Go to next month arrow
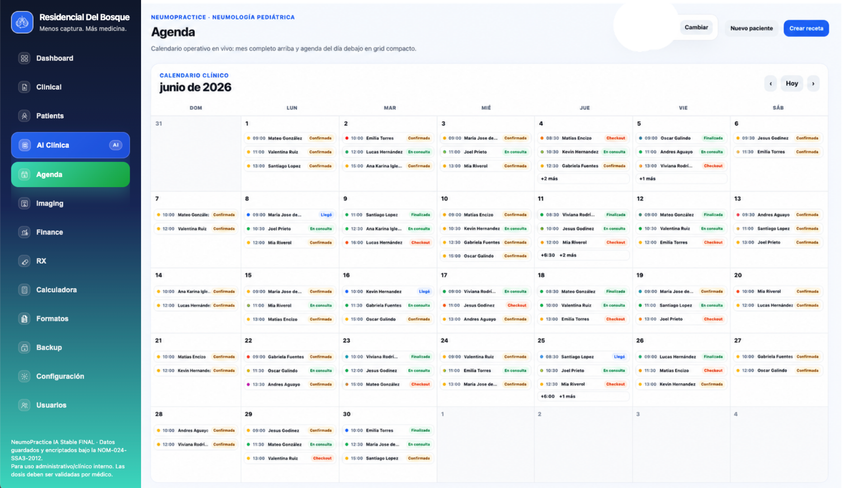This screenshot has width=868, height=488. (x=813, y=84)
